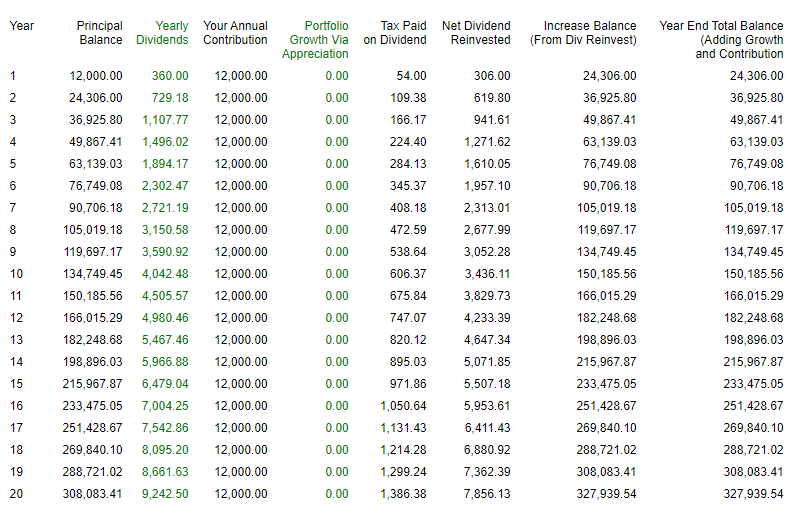Screen dimensions: 801x518
Task: Select yearly dividend value 3,590.92
Action: (165, 252)
